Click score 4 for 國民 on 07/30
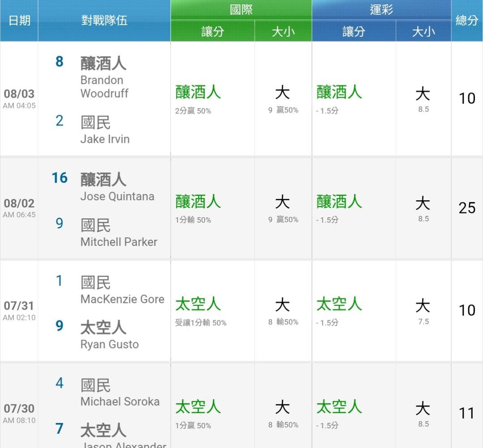This screenshot has width=483, height=448. click(60, 383)
